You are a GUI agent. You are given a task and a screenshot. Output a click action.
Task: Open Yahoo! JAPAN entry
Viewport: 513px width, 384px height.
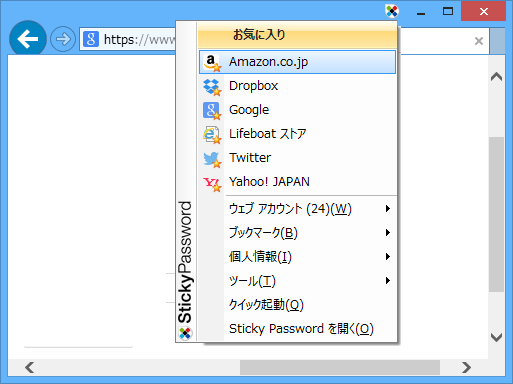click(297, 182)
